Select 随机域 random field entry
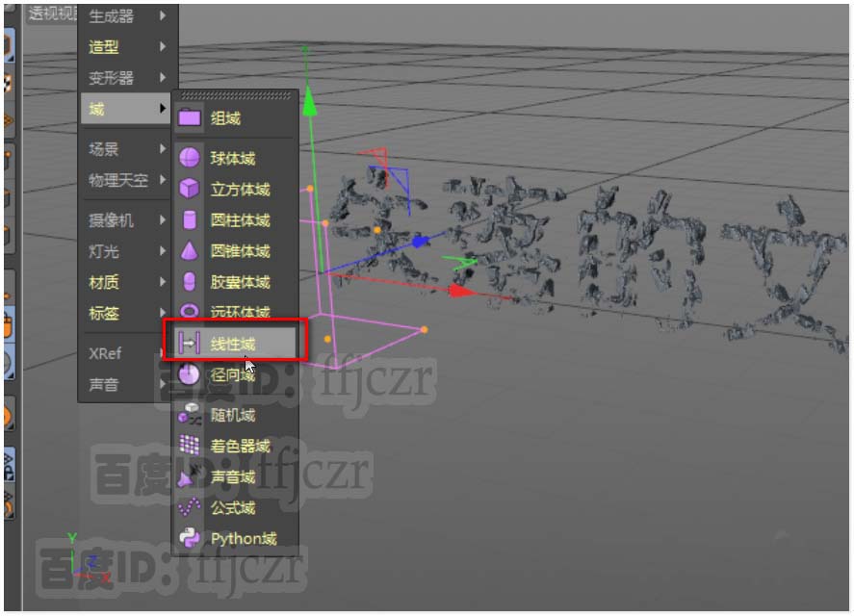Viewport: 854px width, 616px height. (x=235, y=415)
